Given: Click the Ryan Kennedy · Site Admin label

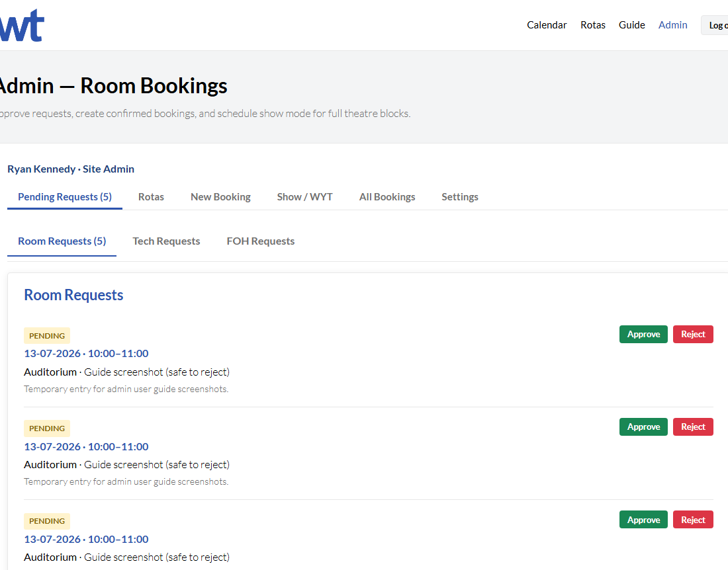Looking at the screenshot, I should point(71,169).
